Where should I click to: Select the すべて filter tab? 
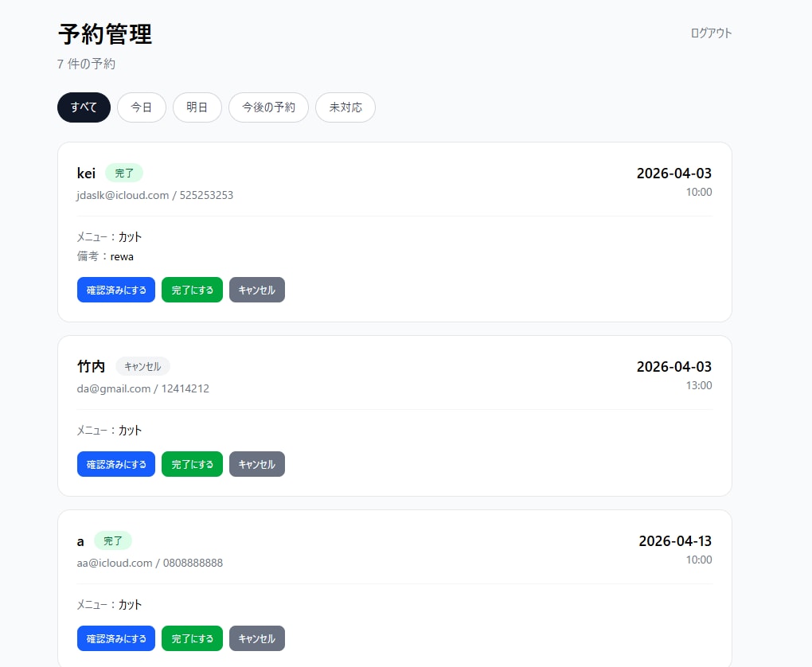click(84, 107)
